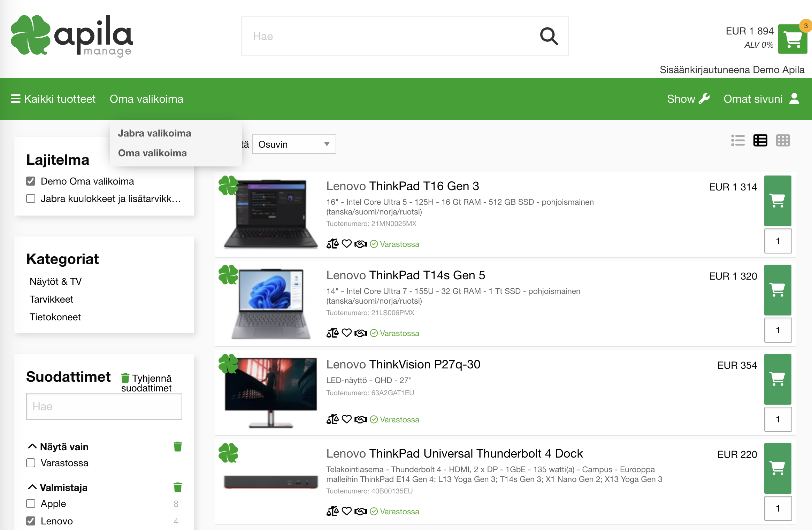Open the Tietokoneet category
Viewport: 812px width, 530px height.
(x=55, y=317)
